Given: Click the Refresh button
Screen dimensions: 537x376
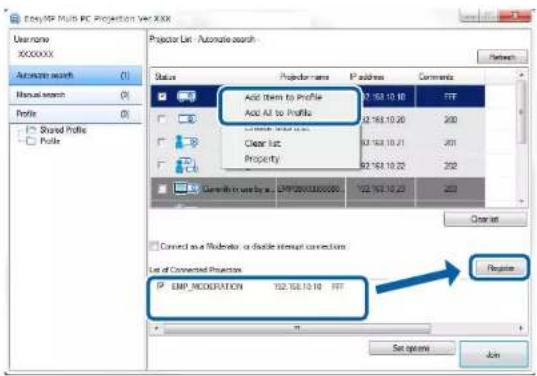Looking at the screenshot, I should pyautogui.click(x=502, y=57).
